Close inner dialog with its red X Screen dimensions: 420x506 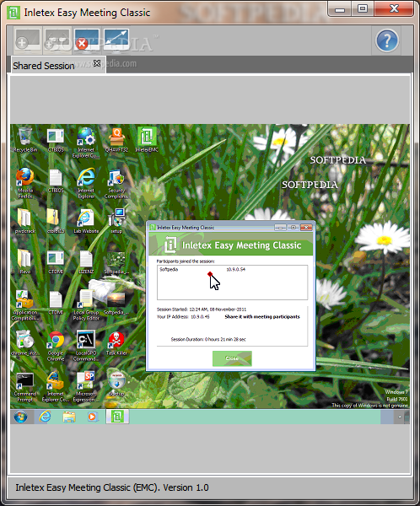tap(306, 228)
